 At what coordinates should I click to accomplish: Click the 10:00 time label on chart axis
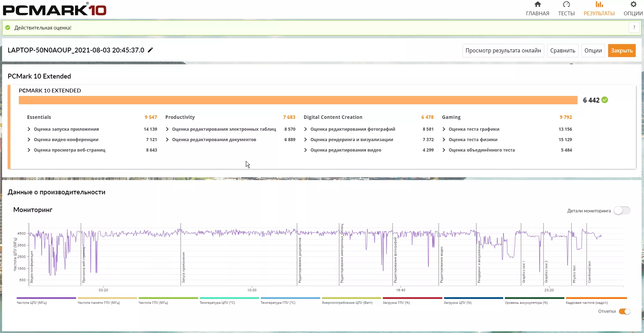(252, 290)
